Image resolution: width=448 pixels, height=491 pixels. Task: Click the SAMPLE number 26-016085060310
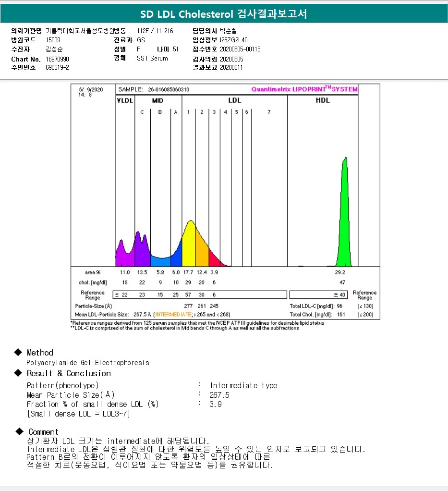point(169,89)
